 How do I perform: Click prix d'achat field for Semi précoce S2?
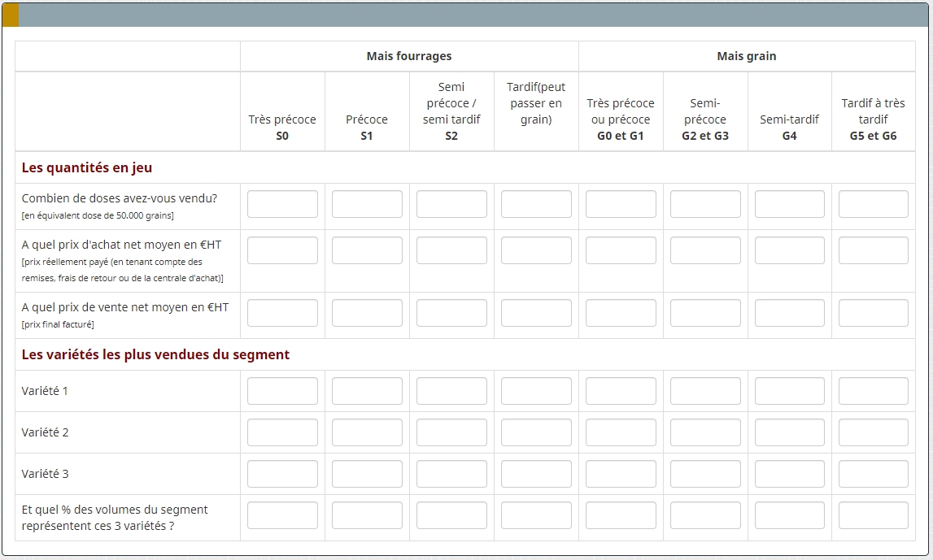point(451,250)
